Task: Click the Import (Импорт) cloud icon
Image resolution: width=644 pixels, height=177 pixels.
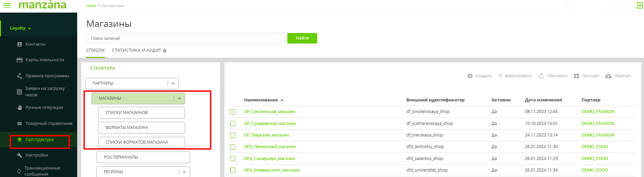Action: (608, 76)
